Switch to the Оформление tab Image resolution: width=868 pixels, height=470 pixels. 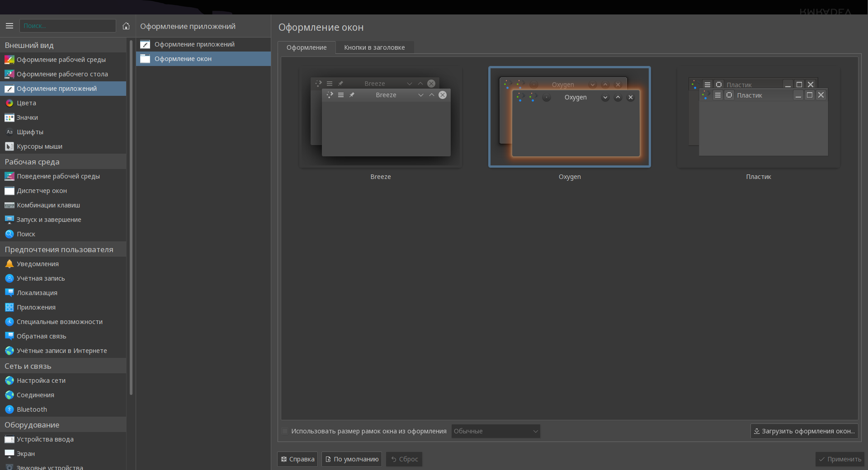[x=307, y=47]
